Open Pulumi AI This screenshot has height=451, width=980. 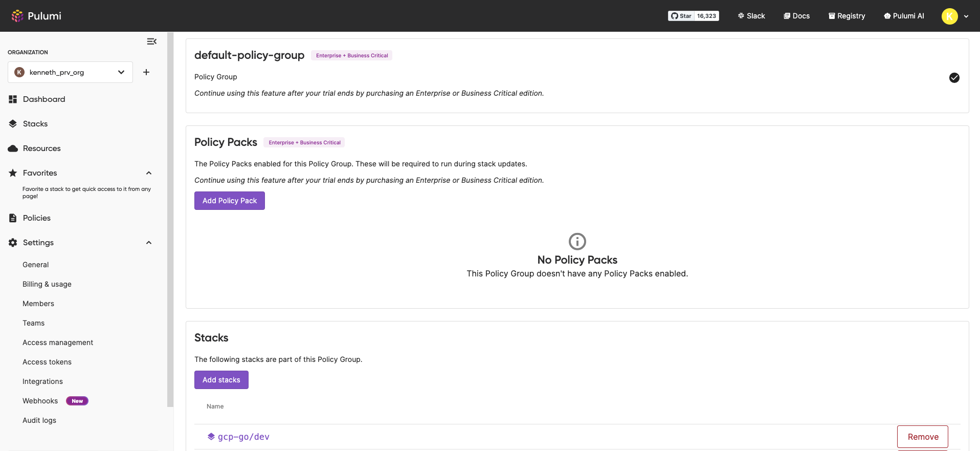(904, 16)
